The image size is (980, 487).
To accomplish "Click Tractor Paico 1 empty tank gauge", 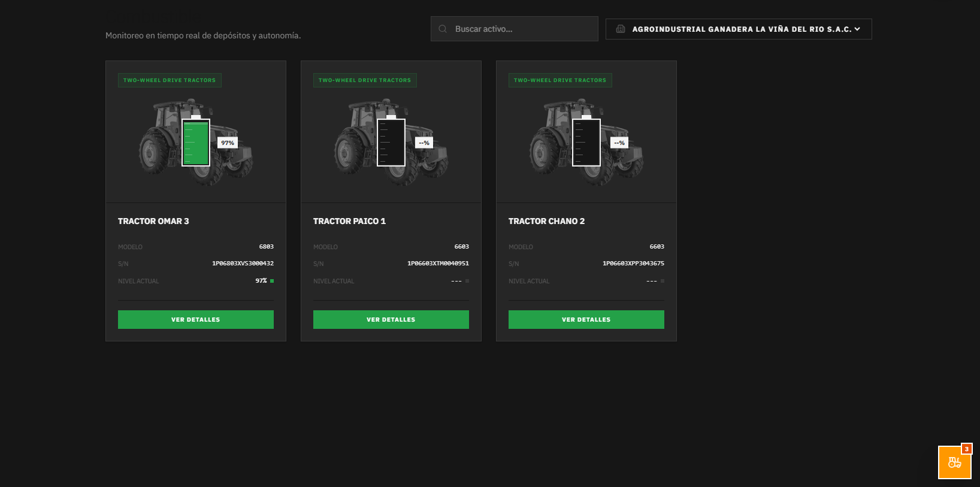I will pyautogui.click(x=391, y=143).
